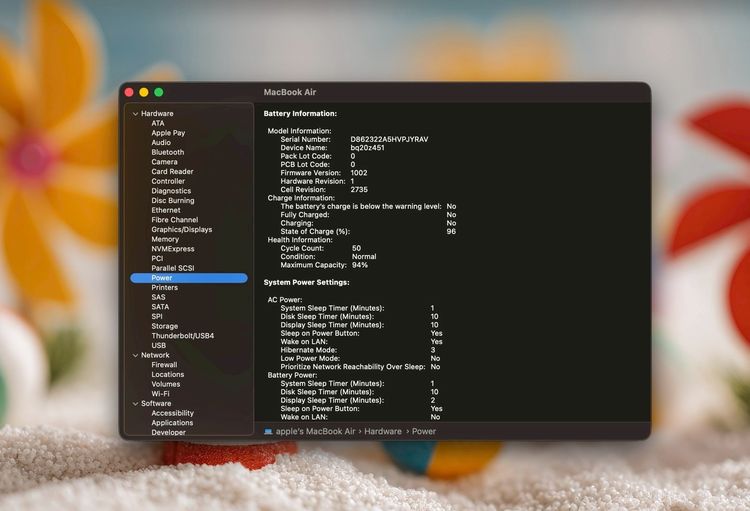
Task: Close the MacBook Air window
Action: (129, 92)
